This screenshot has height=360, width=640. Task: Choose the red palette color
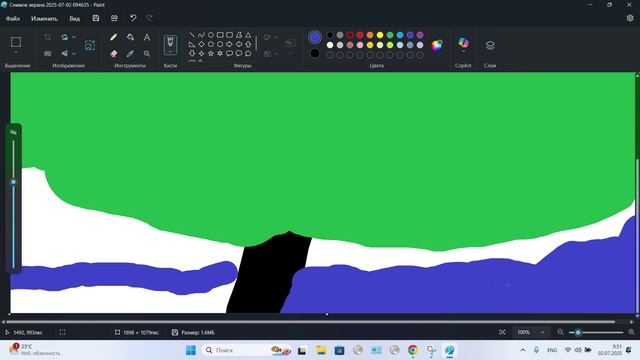360,35
